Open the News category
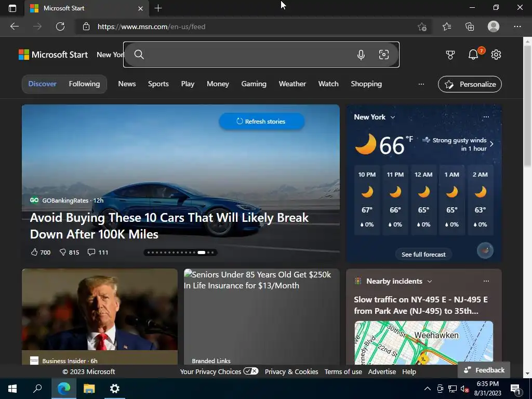This screenshot has height=399, width=532. click(127, 84)
